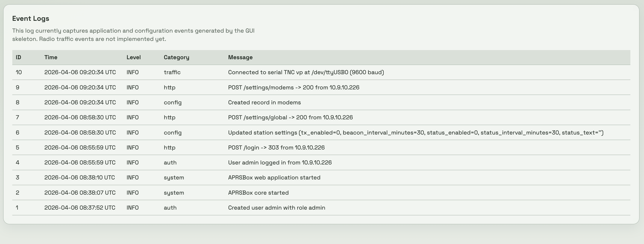The width and height of the screenshot is (644, 244).
Task: Click the Message column header
Action: click(x=240, y=57)
